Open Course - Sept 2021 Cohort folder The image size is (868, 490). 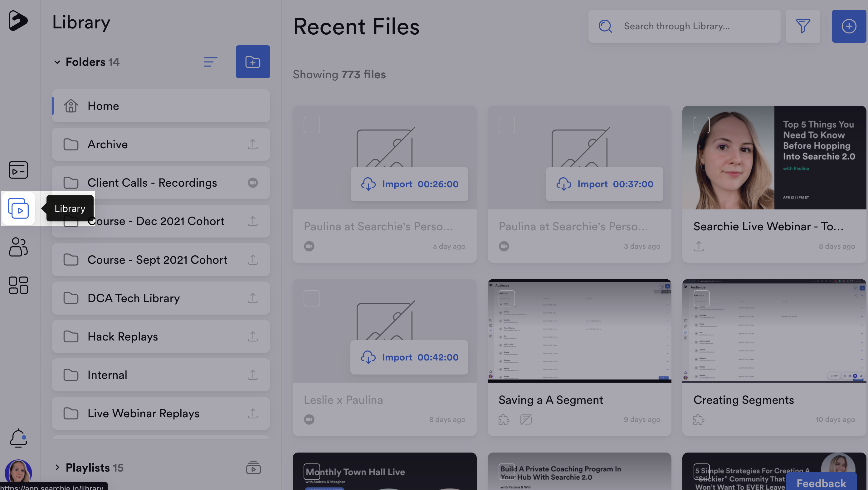161,259
